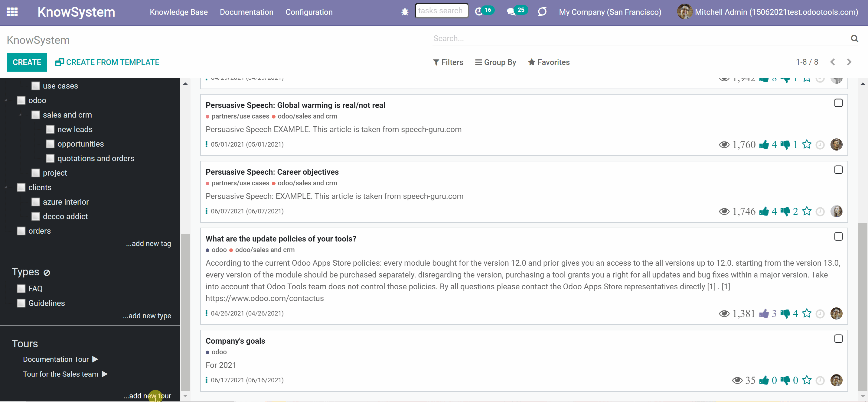Screen dimensions: 868x402
Task: Click the KnowSystem brand title
Action: point(76,12)
